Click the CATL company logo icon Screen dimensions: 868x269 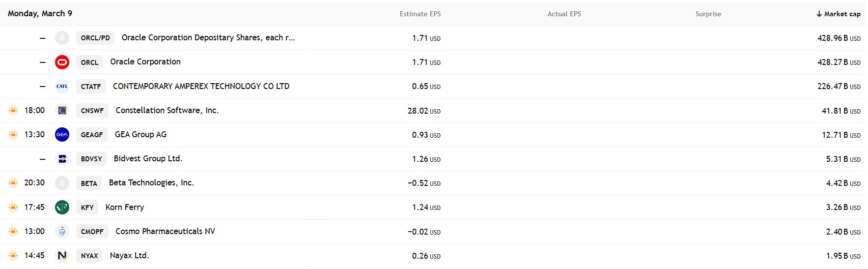pyautogui.click(x=62, y=87)
